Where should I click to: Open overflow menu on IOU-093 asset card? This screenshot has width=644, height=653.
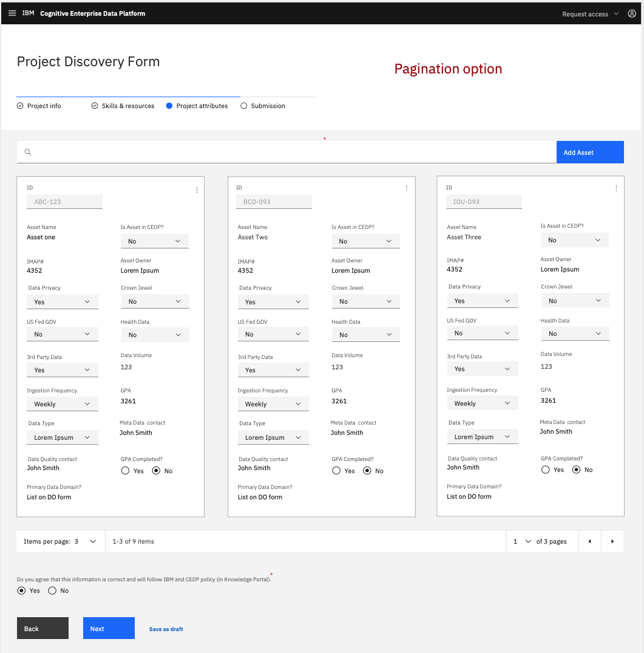(616, 189)
